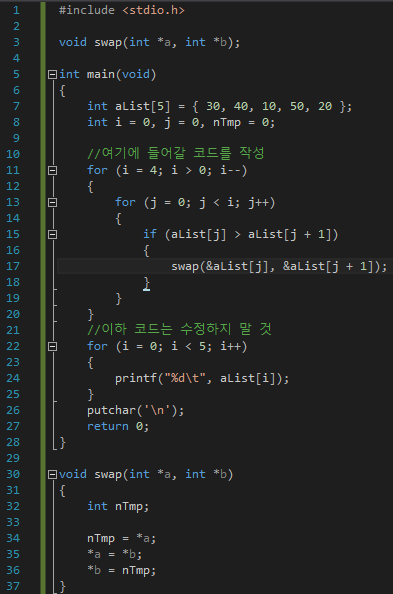Collapse the for loop with i < 5

point(52,346)
